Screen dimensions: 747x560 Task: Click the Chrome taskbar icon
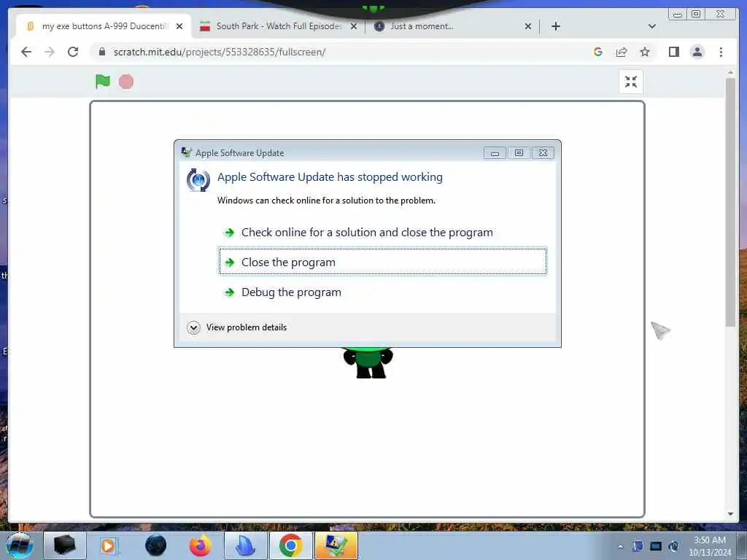click(290, 545)
